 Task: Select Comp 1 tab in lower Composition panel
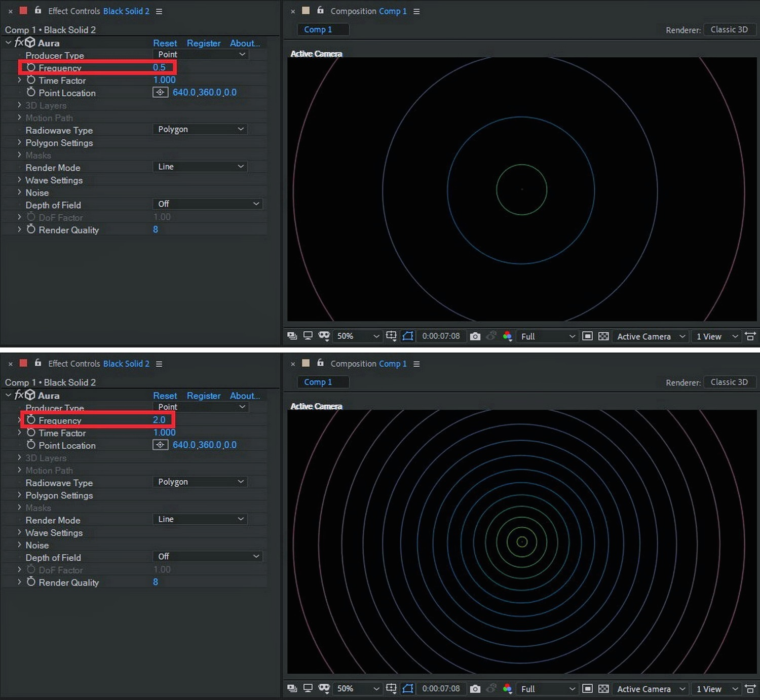[x=323, y=382]
